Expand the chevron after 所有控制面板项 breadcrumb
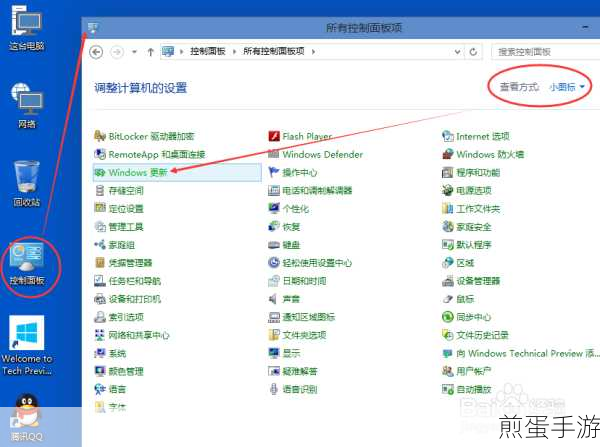This screenshot has height=447, width=600. (313, 52)
